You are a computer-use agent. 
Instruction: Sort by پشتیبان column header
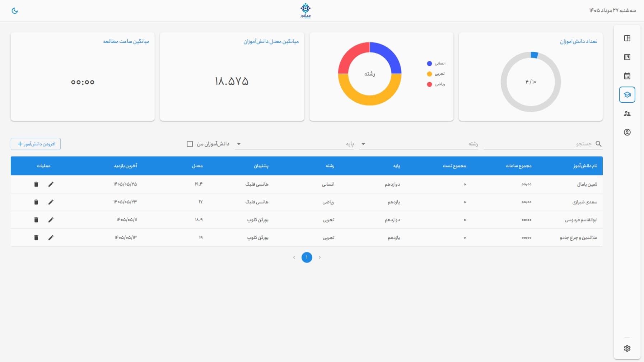point(261,166)
